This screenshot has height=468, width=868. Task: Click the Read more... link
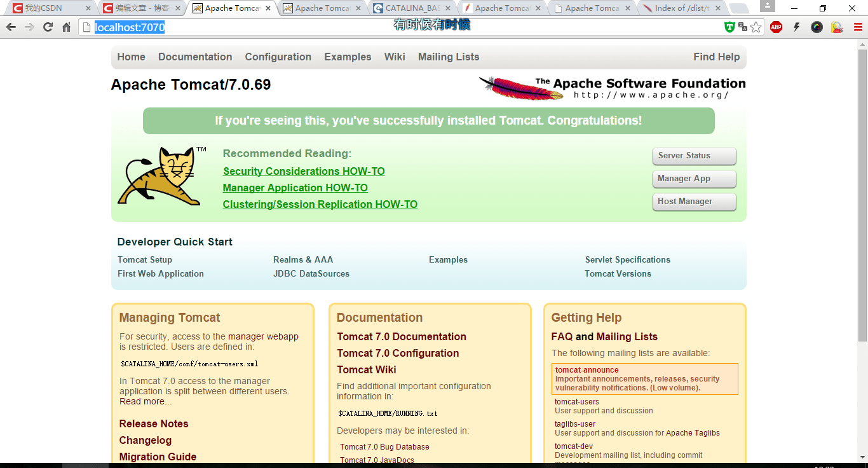(x=146, y=401)
